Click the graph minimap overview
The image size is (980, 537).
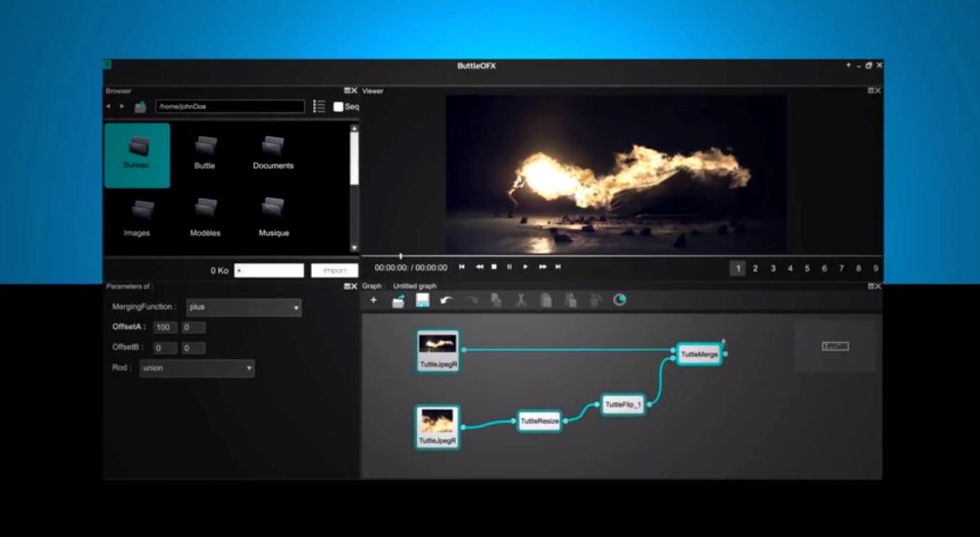click(x=836, y=346)
